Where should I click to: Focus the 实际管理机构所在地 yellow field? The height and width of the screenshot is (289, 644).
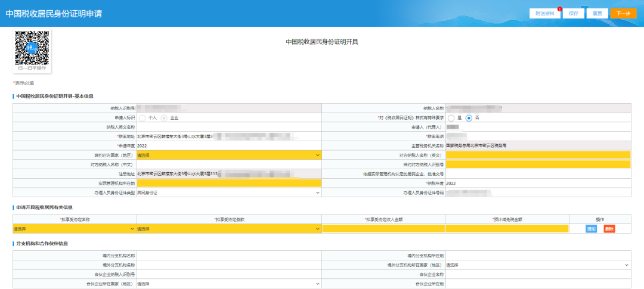[229, 183]
